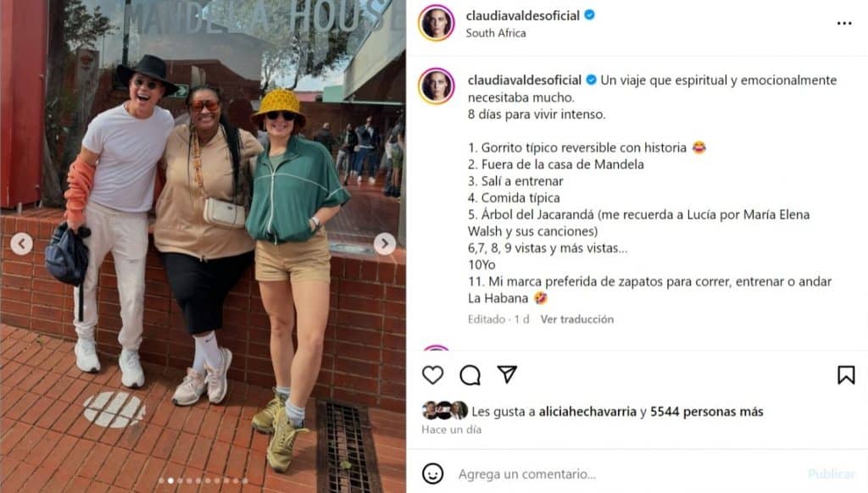Click the Publicar button
The height and width of the screenshot is (493, 868).
click(832, 474)
